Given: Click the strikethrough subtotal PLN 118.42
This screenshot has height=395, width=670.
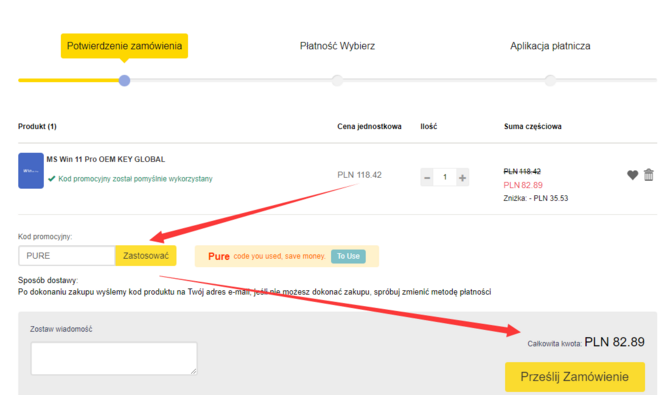Looking at the screenshot, I should [x=522, y=171].
